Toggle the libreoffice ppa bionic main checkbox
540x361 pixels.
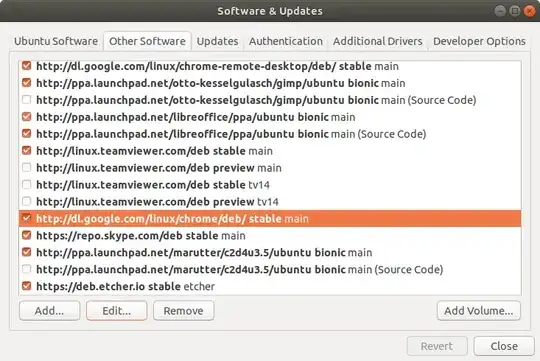click(27, 116)
